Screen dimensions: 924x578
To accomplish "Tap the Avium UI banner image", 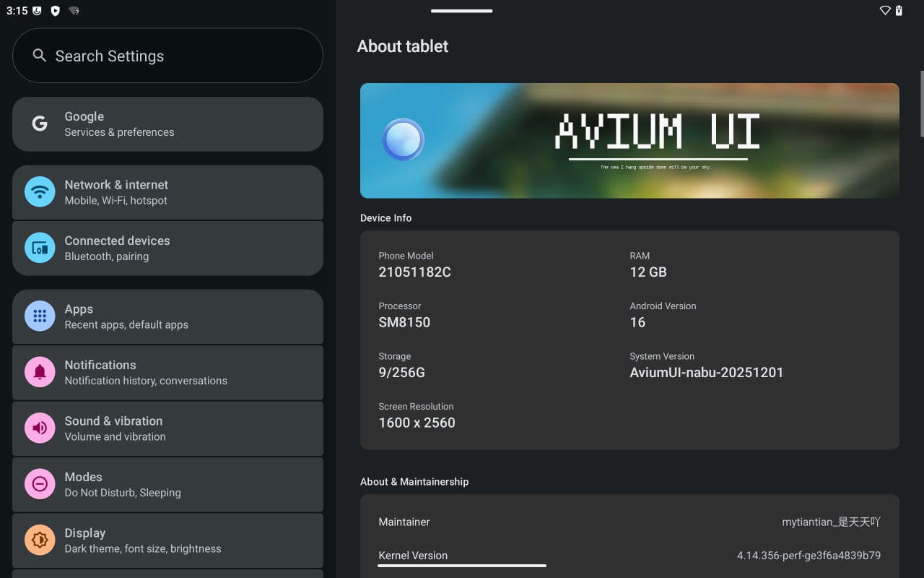I will 629,141.
